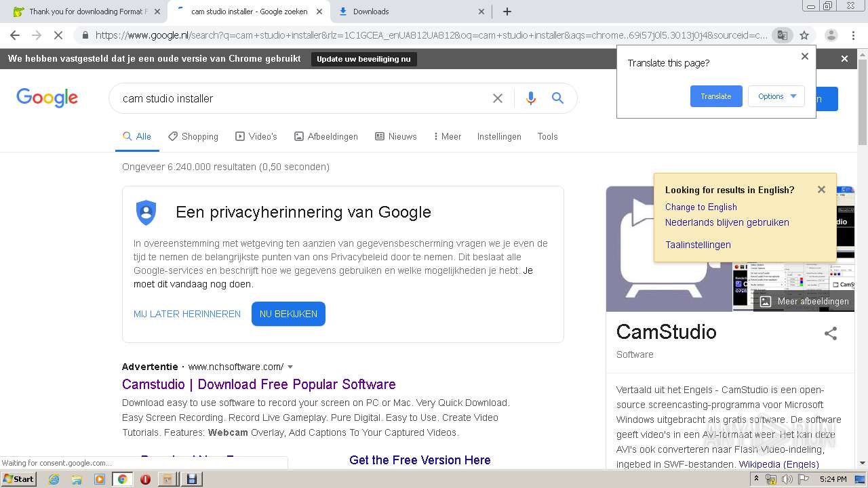Click 'Meer afbeeldingen' on the image panel
The width and height of the screenshot is (868, 488).
804,302
